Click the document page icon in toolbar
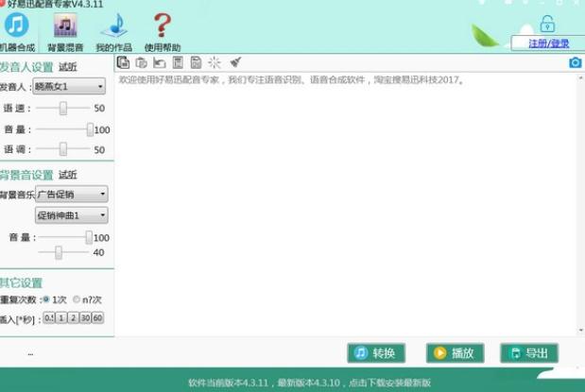 [x=178, y=62]
